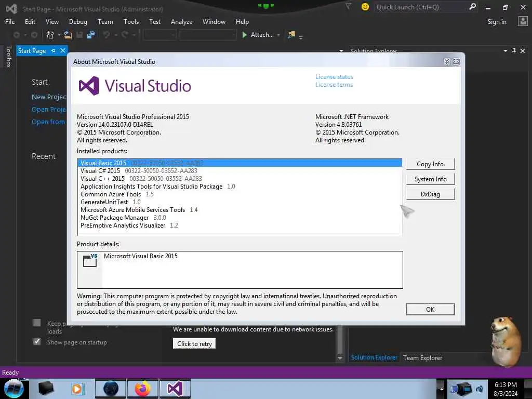Open the Debug menu
532x399 pixels.
click(78, 22)
